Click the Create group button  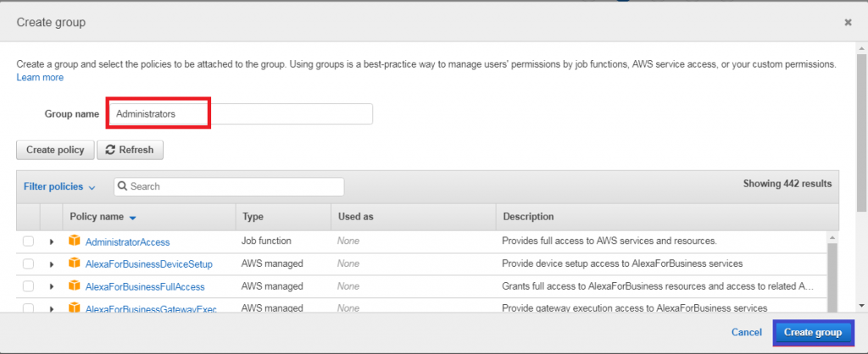click(x=813, y=333)
